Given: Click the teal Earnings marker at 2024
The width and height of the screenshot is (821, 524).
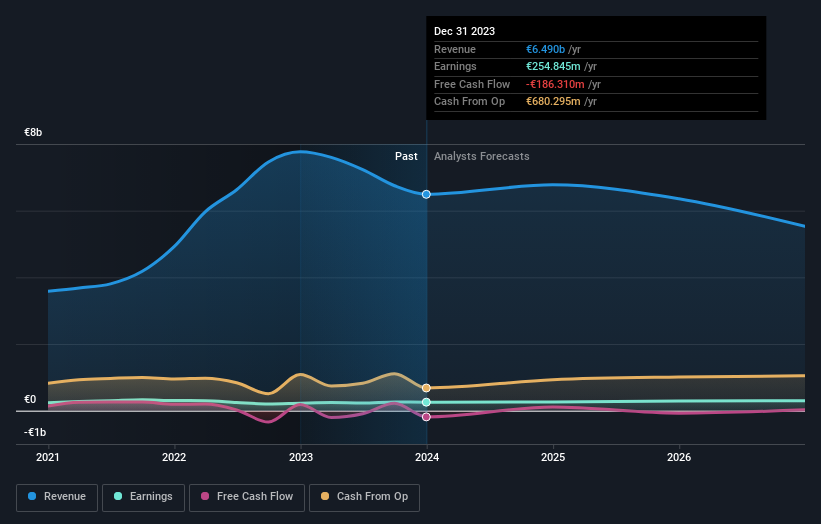Looking at the screenshot, I should click(x=426, y=402).
